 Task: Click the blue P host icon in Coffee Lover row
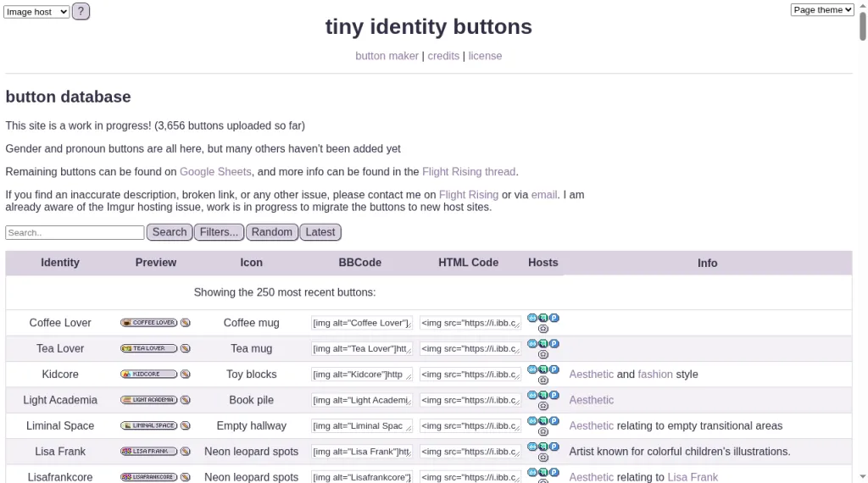(x=554, y=318)
